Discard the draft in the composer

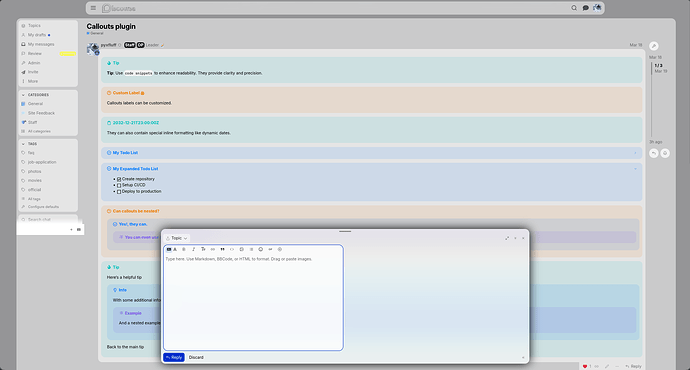pyautogui.click(x=196, y=357)
